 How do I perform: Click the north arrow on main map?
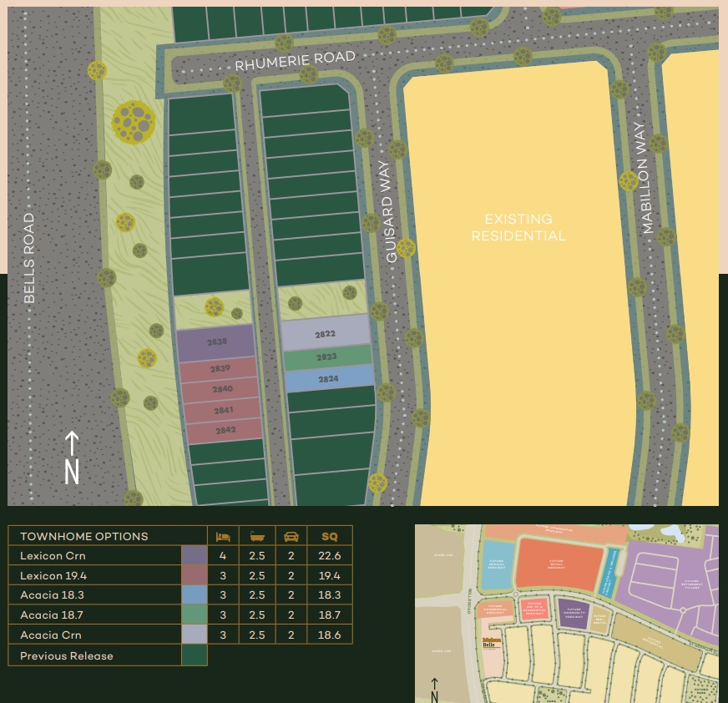coord(72,458)
